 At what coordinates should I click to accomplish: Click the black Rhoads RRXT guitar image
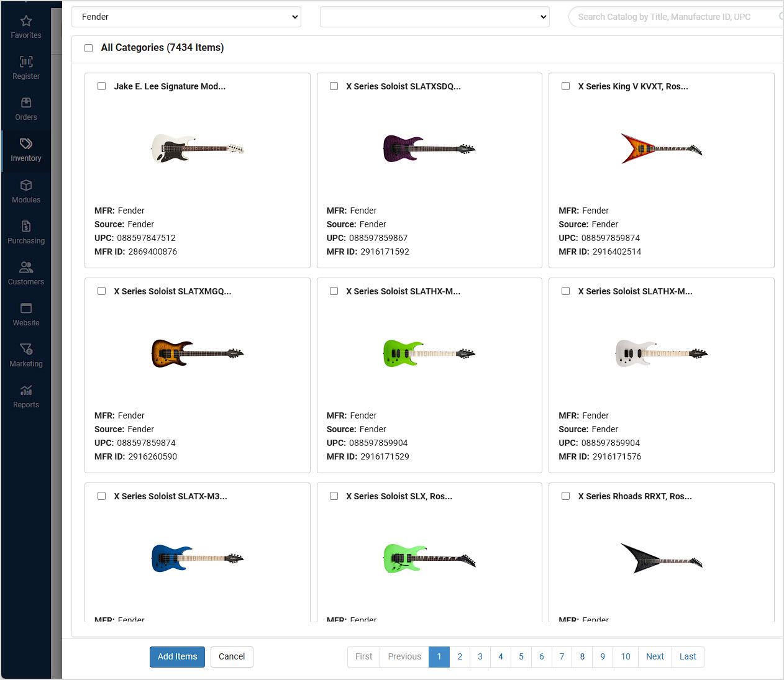coord(662,558)
